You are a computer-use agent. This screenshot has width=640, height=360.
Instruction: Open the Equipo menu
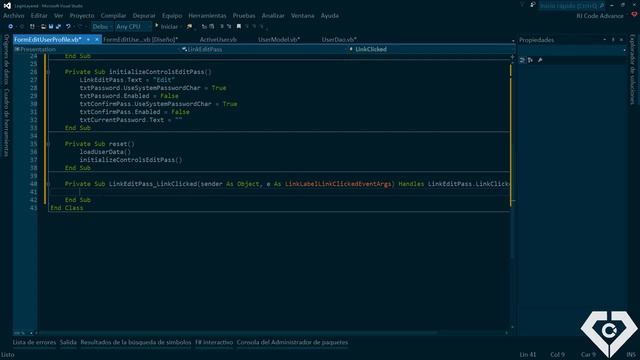point(172,16)
